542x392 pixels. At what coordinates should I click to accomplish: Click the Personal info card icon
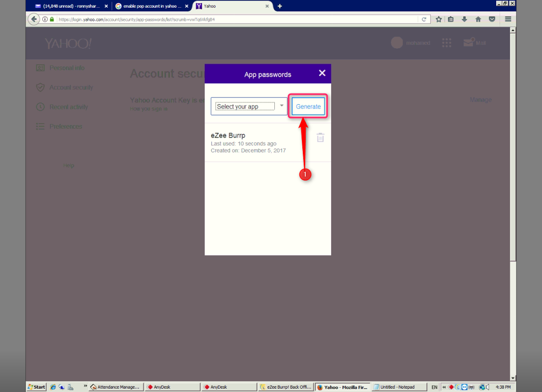tap(41, 68)
